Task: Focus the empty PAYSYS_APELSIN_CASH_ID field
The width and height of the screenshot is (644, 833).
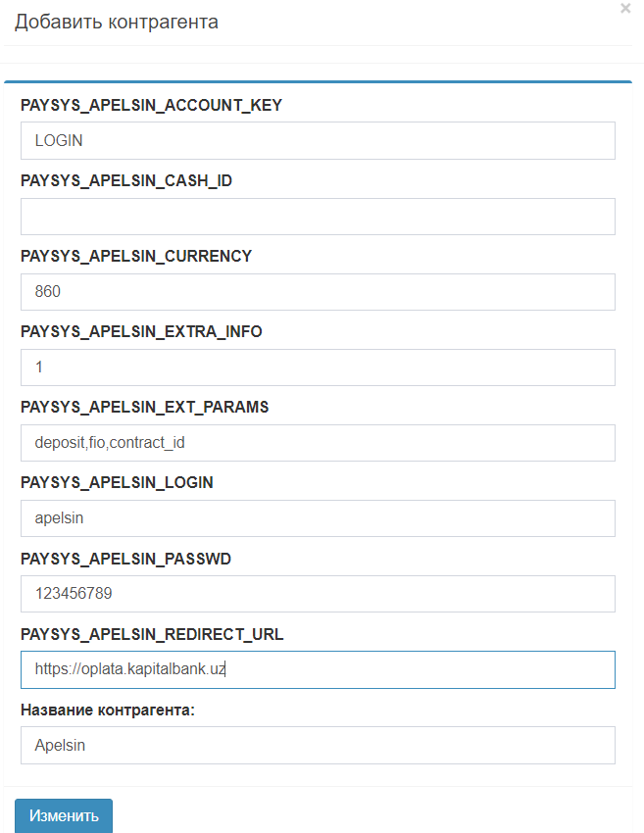Action: click(317, 217)
